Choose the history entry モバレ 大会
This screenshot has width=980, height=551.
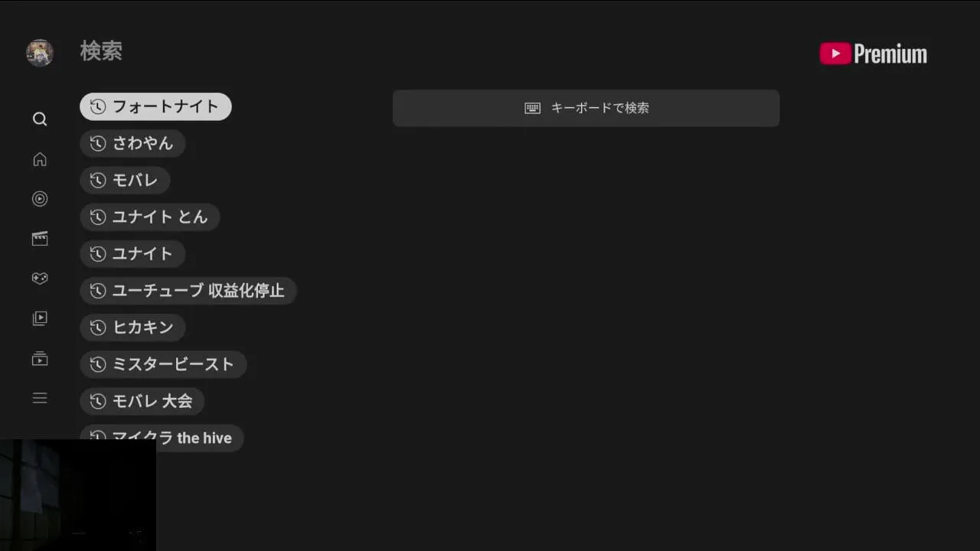142,400
